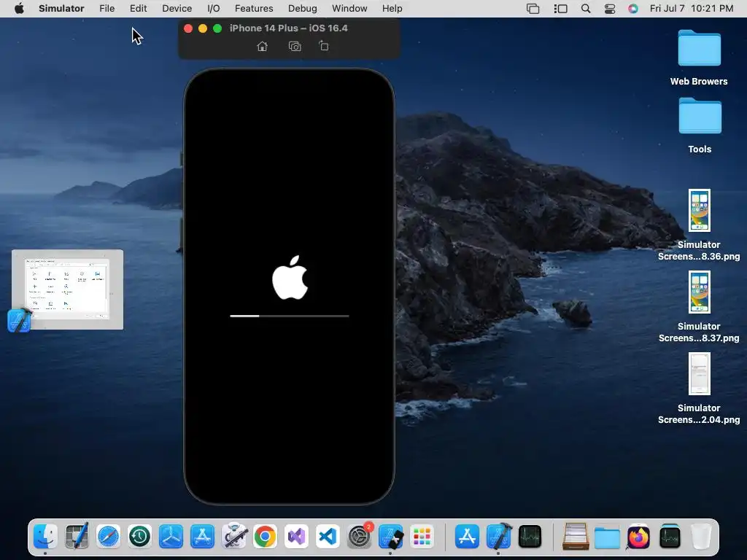
Task: Tap the Home button in Simulator toolbar
Action: (262, 46)
